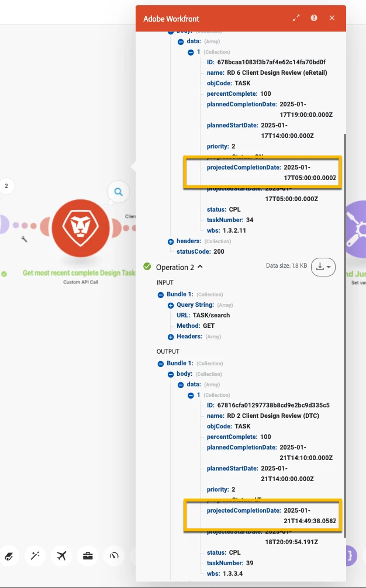366x588 pixels.
Task: Select ID value 67816cfa01297738b8cd9e2bc9d335c5
Action: click(x=274, y=405)
